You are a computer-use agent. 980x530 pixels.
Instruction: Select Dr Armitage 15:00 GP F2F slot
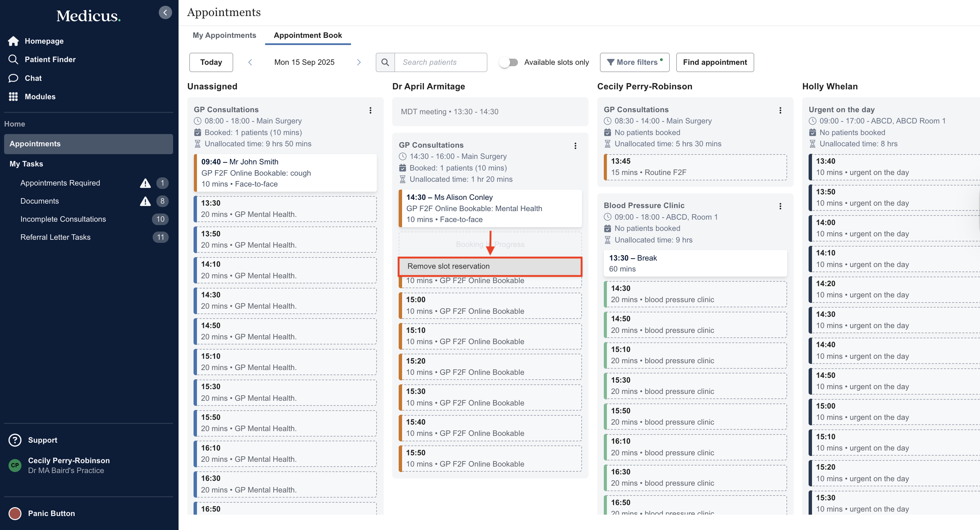click(490, 305)
